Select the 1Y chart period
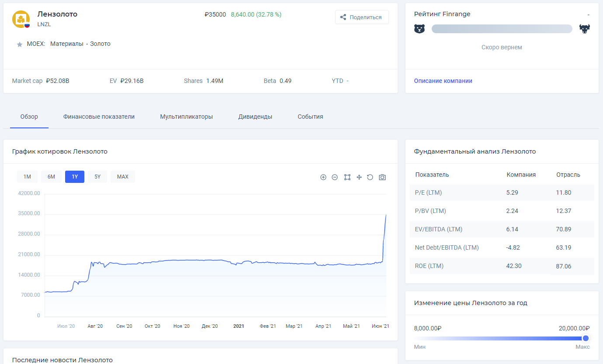 pyautogui.click(x=75, y=177)
